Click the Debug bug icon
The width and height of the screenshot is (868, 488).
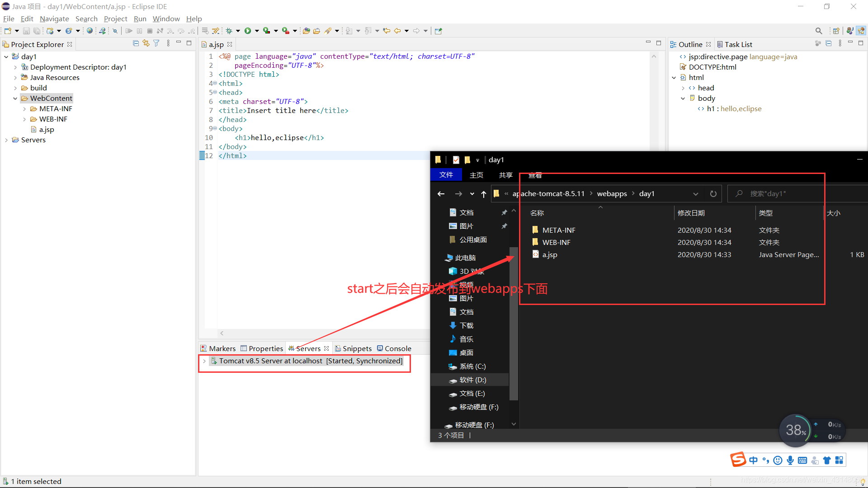229,31
